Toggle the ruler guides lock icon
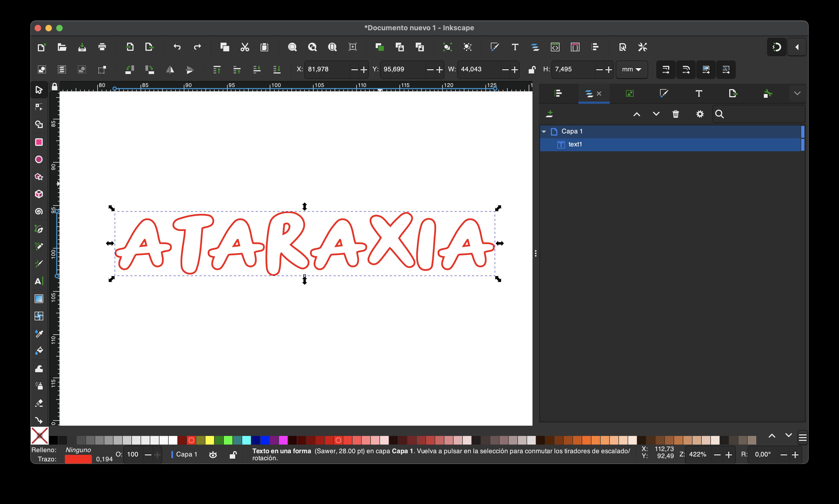The height and width of the screenshot is (504, 839). click(54, 87)
